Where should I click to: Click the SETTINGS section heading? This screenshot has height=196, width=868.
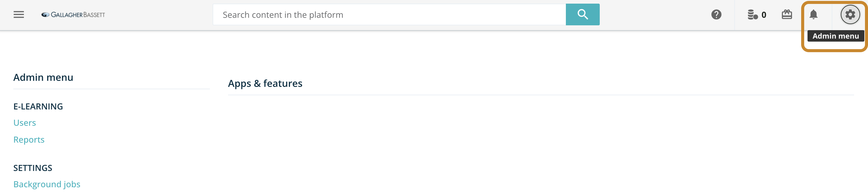[x=33, y=168]
